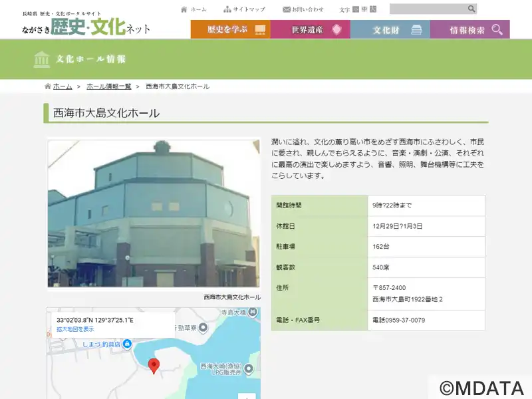Click the しまづ釣具店 shop marker icon
This screenshot has width=532, height=399.
[x=127, y=343]
